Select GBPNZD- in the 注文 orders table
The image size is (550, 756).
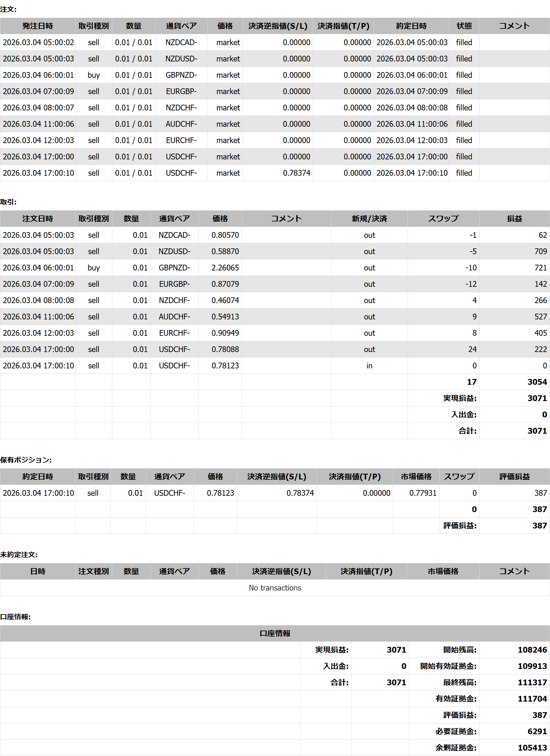pos(181,75)
